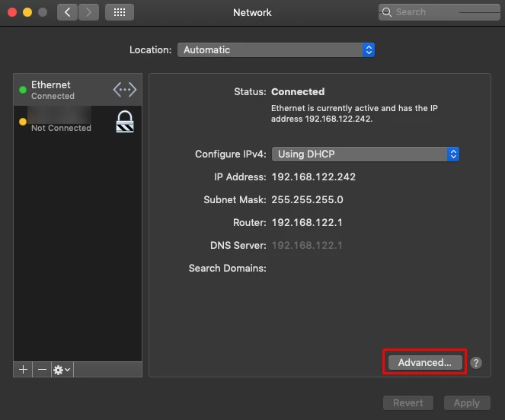Minimize the window with yellow button
Image resolution: width=505 pixels, height=420 pixels.
pos(27,12)
